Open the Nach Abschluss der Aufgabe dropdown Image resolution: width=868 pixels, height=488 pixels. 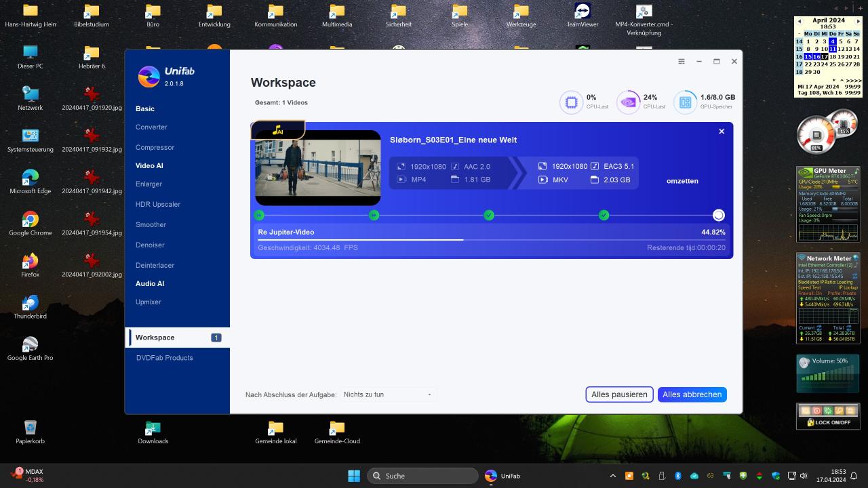387,394
